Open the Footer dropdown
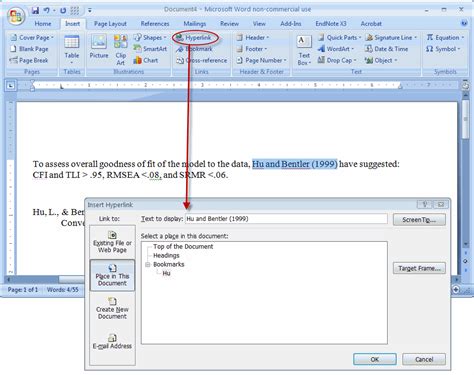 click(252, 49)
